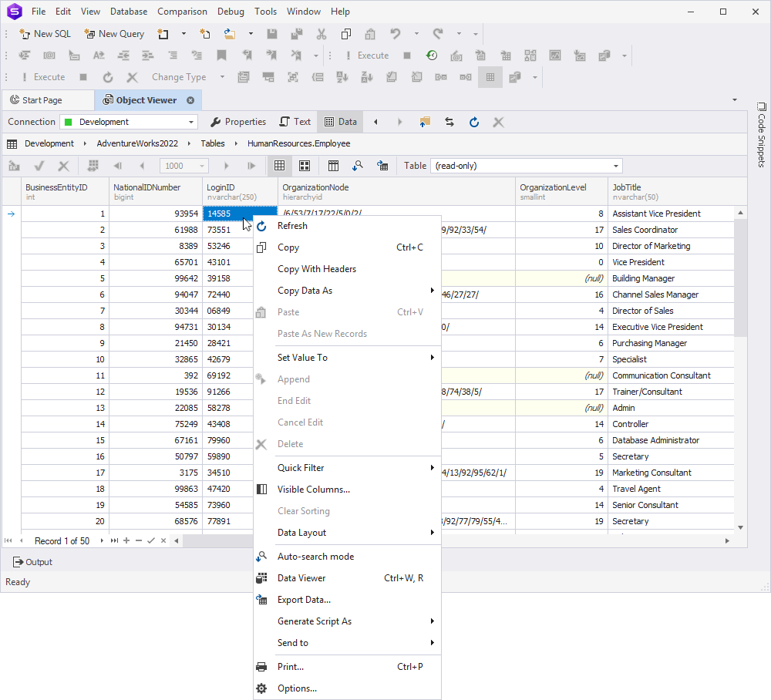Click the navigate back triangle in viewer toolbar
Screen dimensions: 771x700
click(375, 122)
